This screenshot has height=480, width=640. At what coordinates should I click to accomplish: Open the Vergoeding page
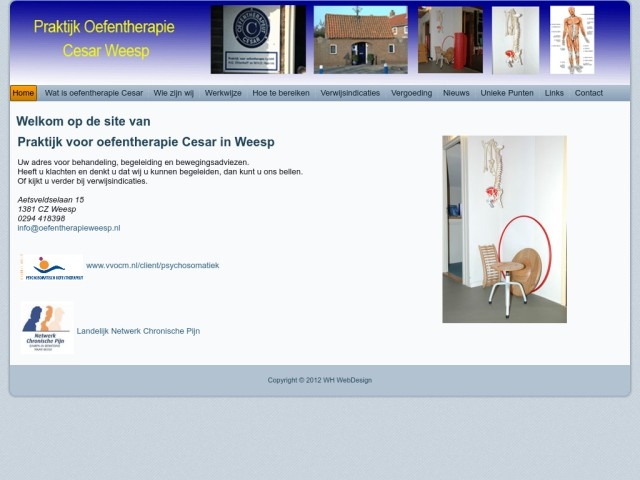[411, 93]
